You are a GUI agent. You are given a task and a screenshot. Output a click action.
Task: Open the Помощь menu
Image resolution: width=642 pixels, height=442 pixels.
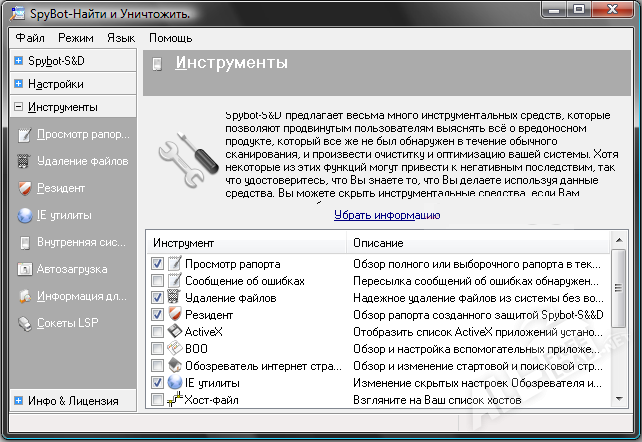click(x=170, y=38)
